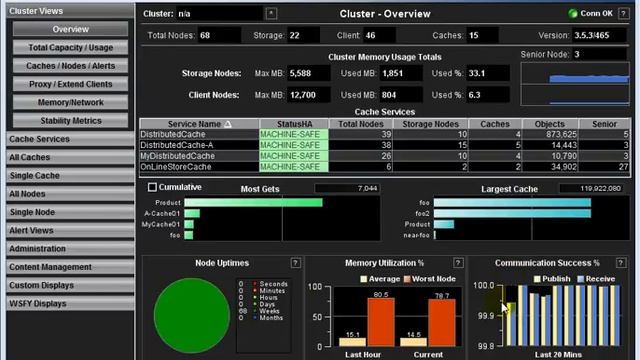This screenshot has width=640, height=360.
Task: Open Memory Utilization % help icon
Action: click(458, 263)
